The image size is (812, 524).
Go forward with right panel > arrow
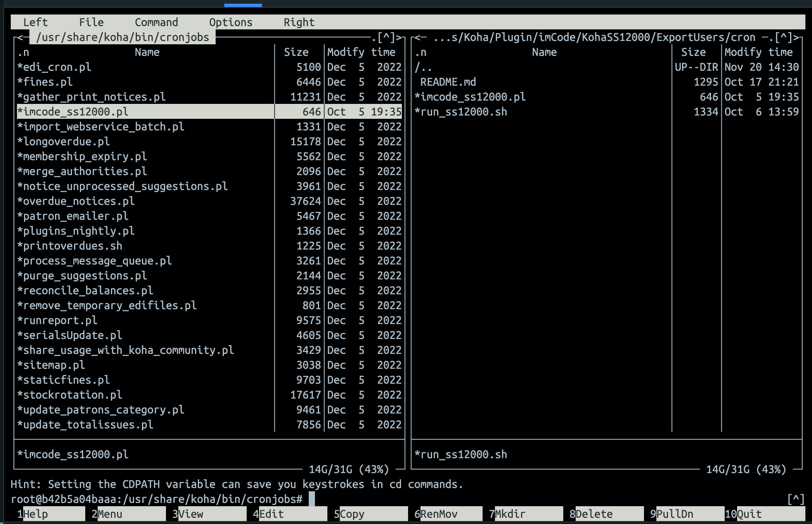796,38
